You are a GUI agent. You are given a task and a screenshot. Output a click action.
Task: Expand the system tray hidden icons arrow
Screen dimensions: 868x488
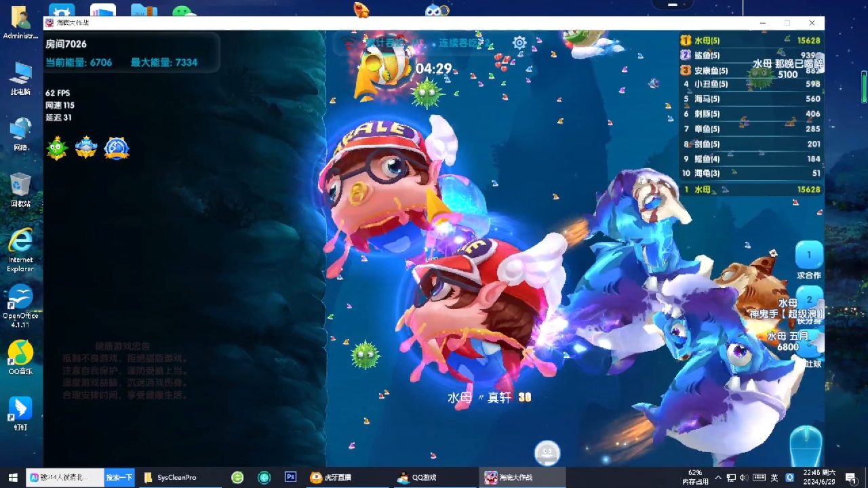(x=718, y=477)
